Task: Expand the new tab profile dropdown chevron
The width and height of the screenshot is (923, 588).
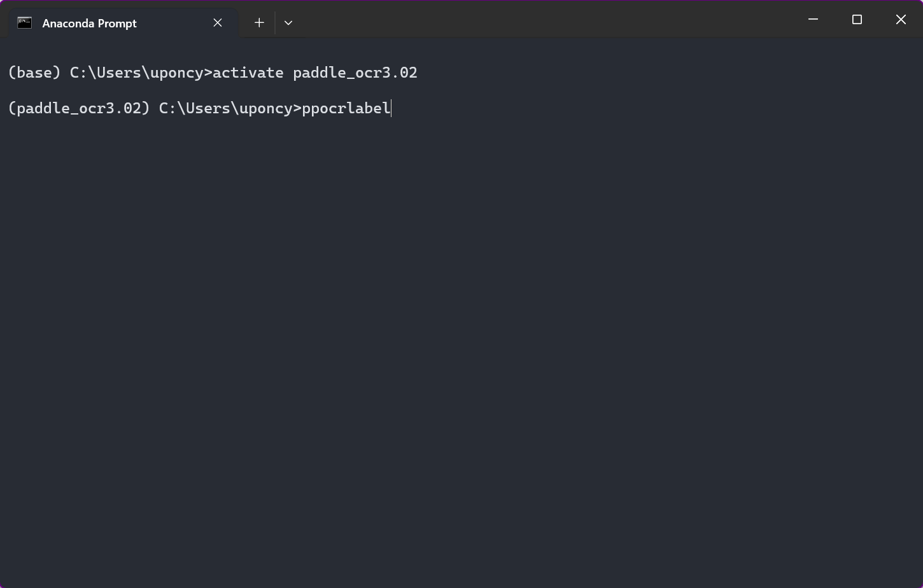Action: tap(288, 23)
